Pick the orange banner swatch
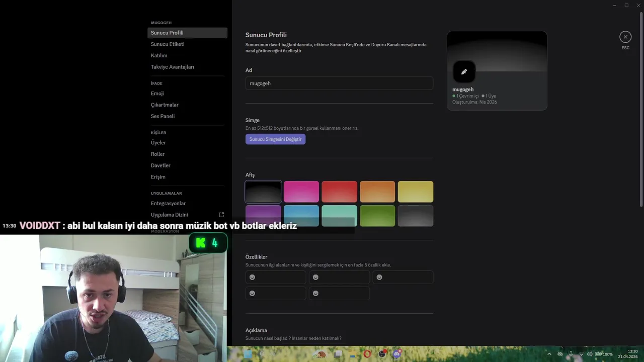This screenshot has width=644, height=362. [377, 192]
